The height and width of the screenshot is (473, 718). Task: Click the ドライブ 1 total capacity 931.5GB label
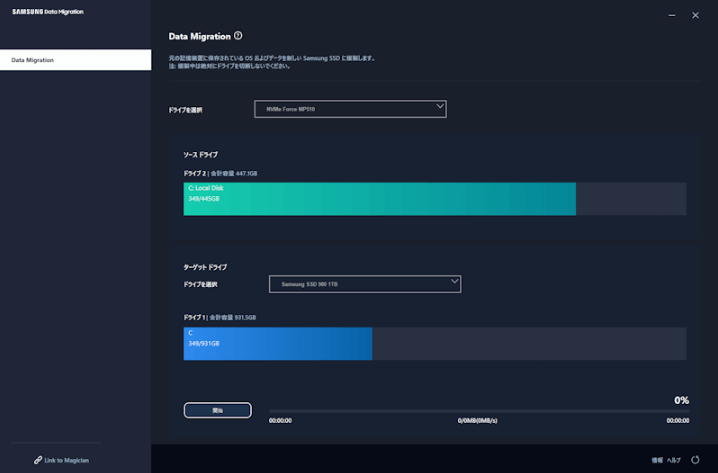coord(220,317)
